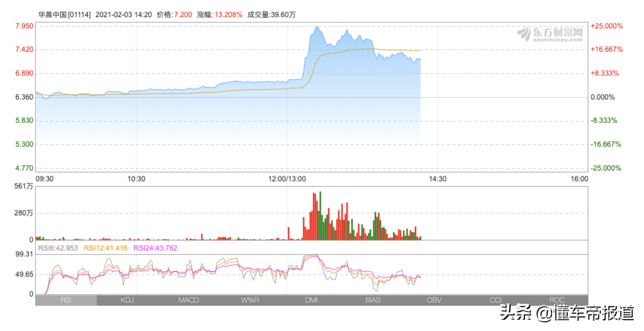Click the +25.000% axis label
644x331 pixels.
click(x=607, y=26)
